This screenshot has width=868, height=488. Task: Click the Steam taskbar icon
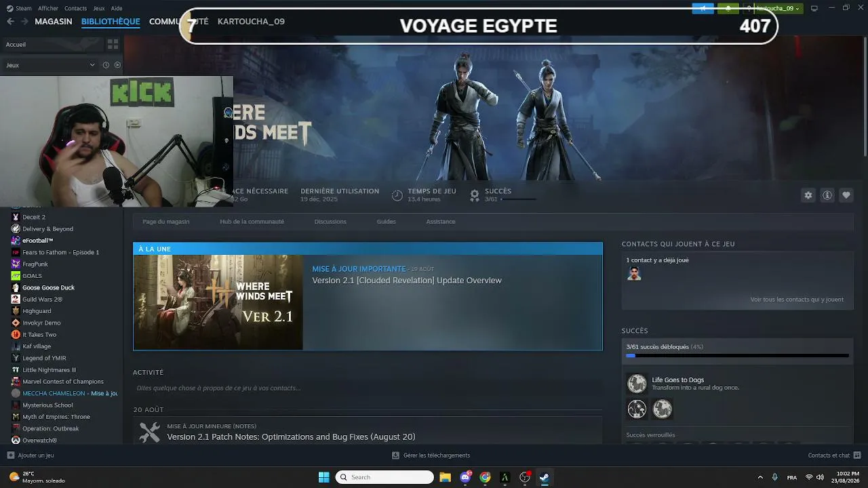tap(544, 477)
